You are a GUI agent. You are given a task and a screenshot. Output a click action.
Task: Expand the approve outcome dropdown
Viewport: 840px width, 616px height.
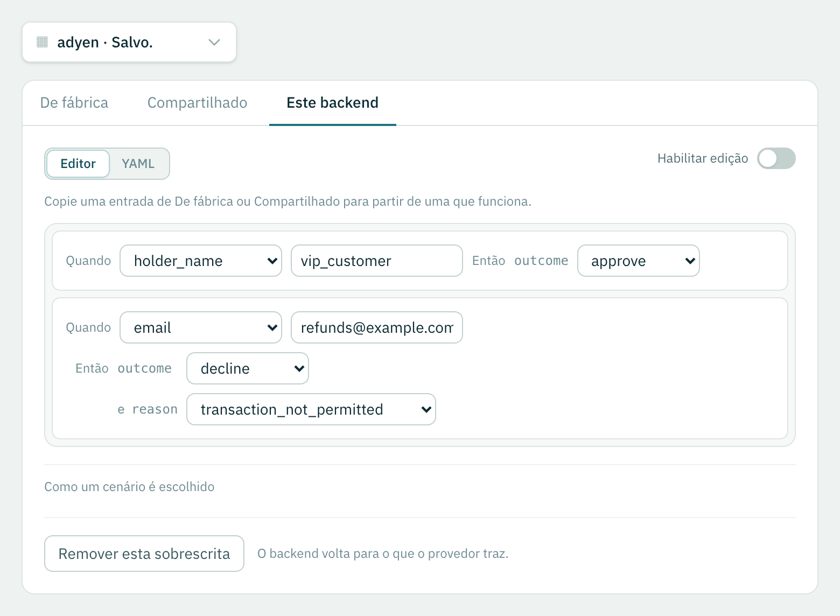point(639,261)
